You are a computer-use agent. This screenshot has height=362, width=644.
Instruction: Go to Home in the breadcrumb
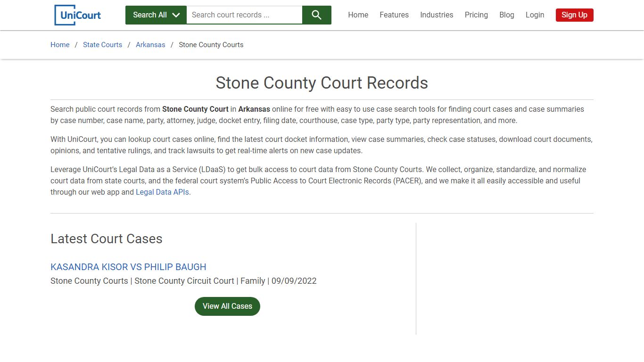click(60, 45)
